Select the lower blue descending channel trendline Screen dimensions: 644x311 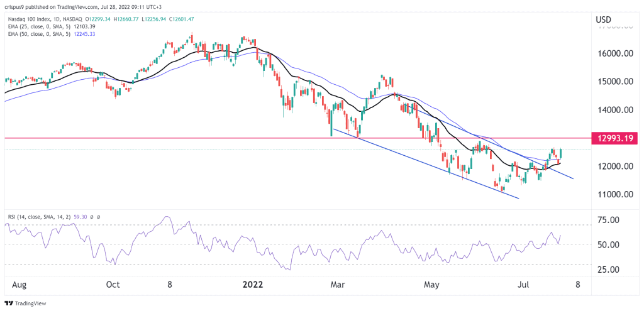pos(426,164)
